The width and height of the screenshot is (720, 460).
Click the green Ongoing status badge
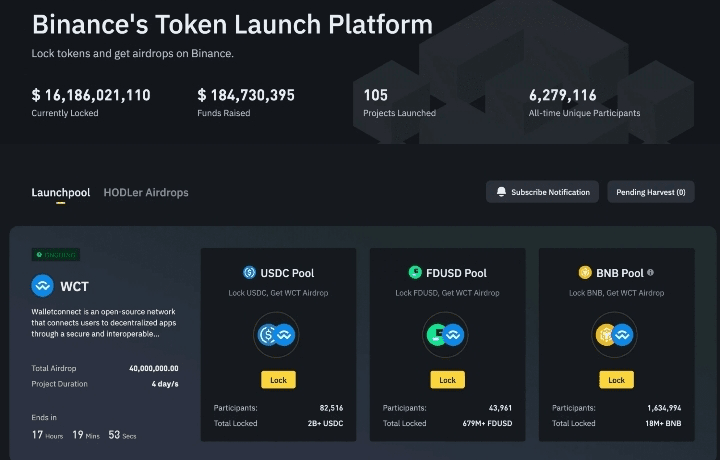pyautogui.click(x=56, y=254)
